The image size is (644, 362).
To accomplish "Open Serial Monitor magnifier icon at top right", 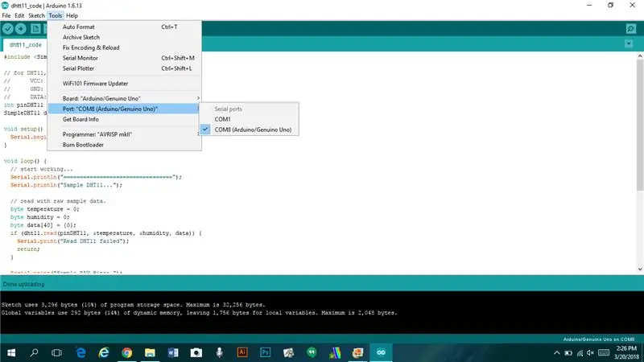I will click(x=631, y=29).
